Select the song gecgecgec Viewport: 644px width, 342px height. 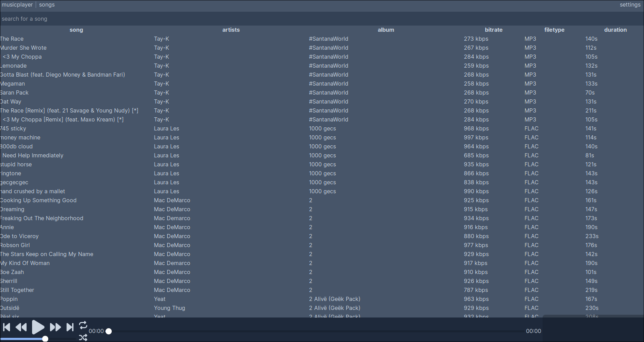(x=14, y=183)
